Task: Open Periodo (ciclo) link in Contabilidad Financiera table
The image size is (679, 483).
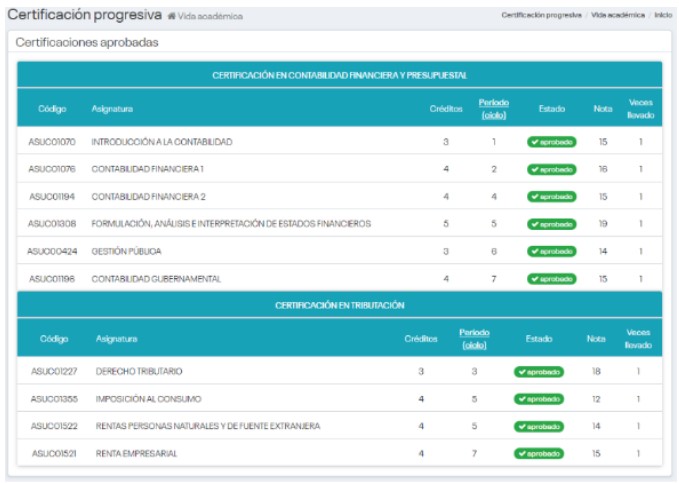Action: 493,108
